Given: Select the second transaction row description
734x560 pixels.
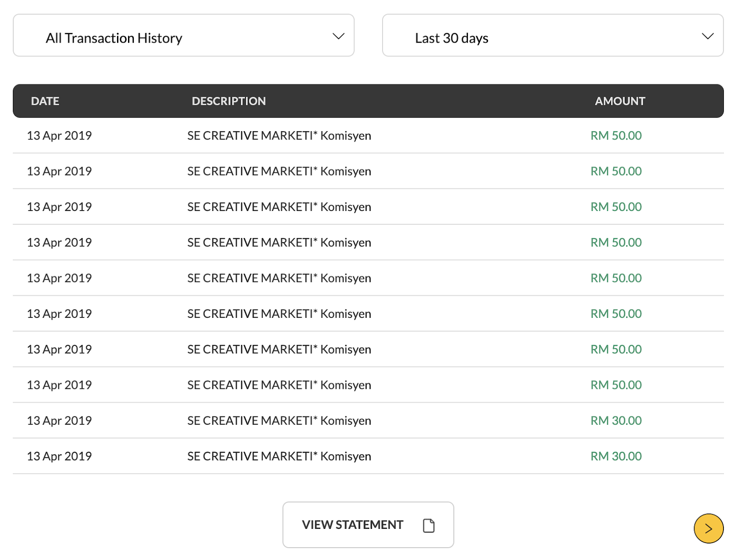Looking at the screenshot, I should pos(279,171).
